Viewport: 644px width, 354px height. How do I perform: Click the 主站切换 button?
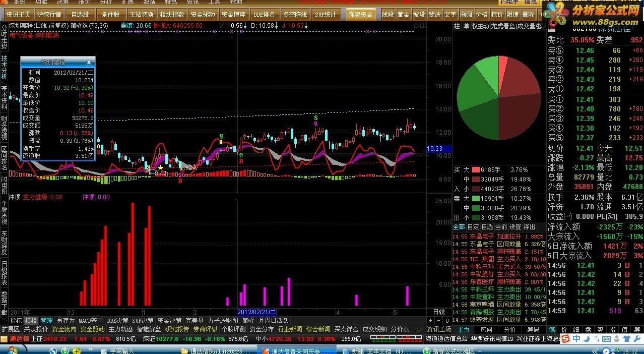tap(141, 14)
